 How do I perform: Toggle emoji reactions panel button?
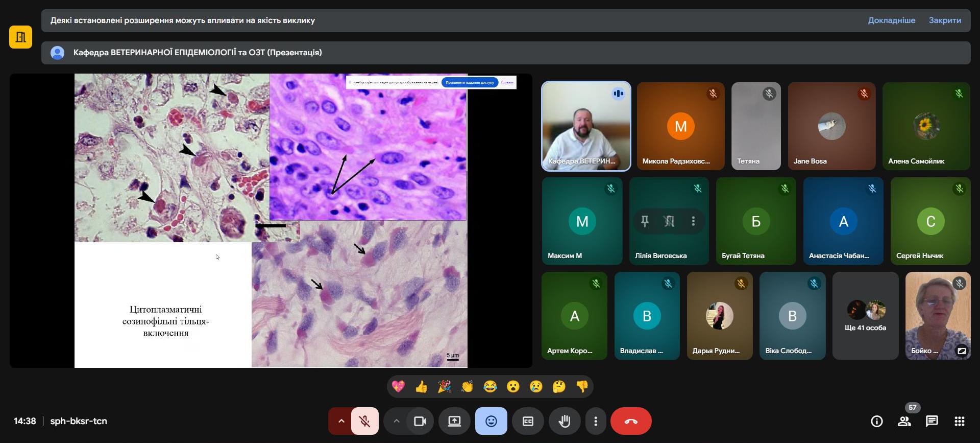pos(491,421)
